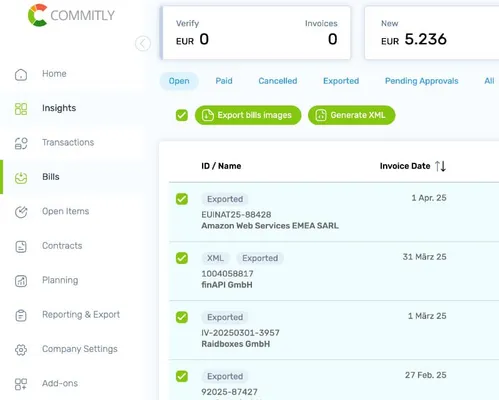Open the Home page from sidebar icon

(21, 74)
